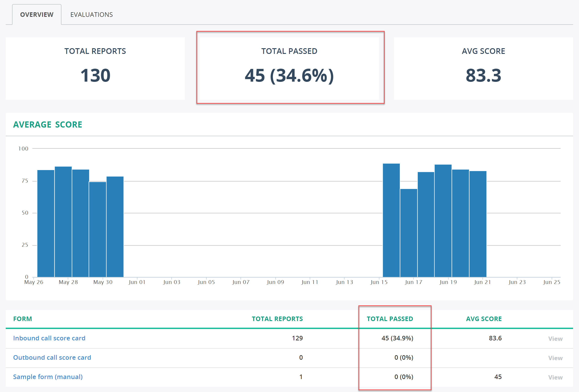Open Outbound call score card form

pyautogui.click(x=52, y=357)
